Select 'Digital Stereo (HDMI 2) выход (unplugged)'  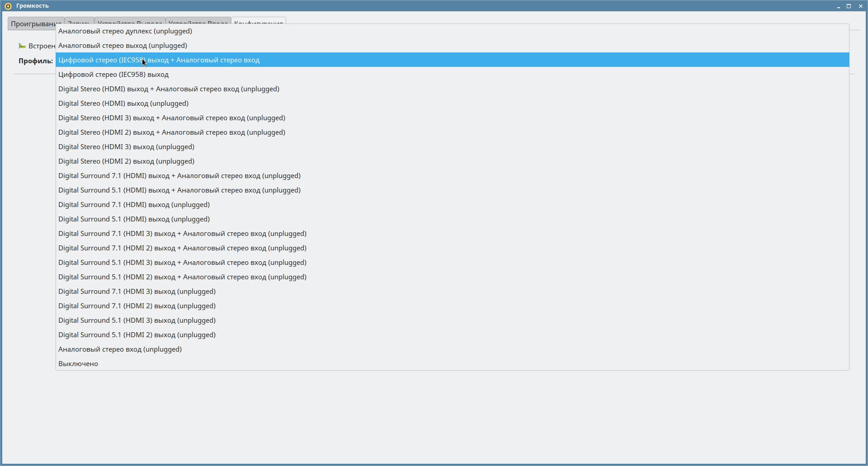452,161
